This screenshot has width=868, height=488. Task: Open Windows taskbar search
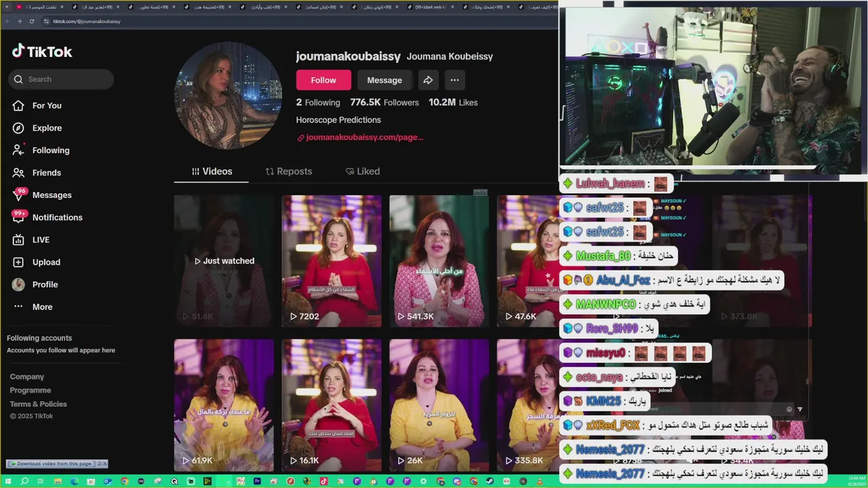[x=24, y=481]
